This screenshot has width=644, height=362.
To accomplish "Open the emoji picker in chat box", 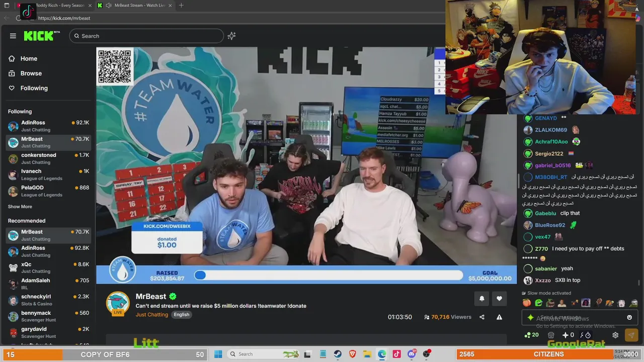I will click(629, 317).
